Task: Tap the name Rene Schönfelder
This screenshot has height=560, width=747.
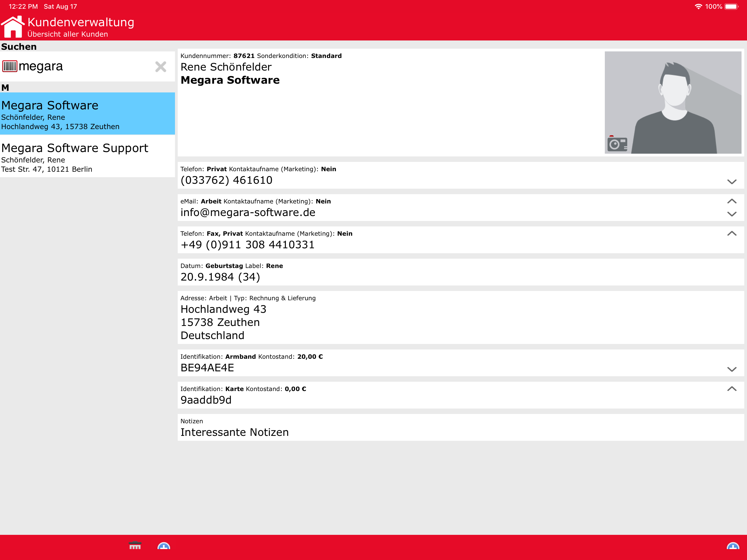Action: point(226,67)
